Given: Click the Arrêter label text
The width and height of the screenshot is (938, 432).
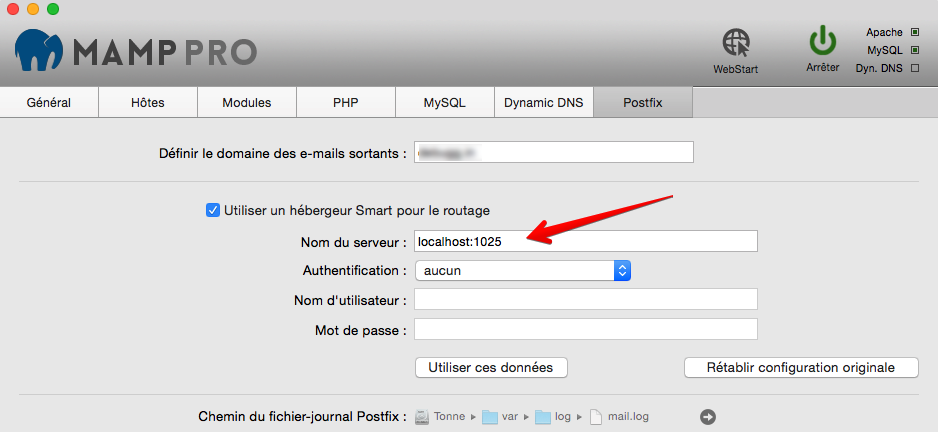Looking at the screenshot, I should pos(823,68).
